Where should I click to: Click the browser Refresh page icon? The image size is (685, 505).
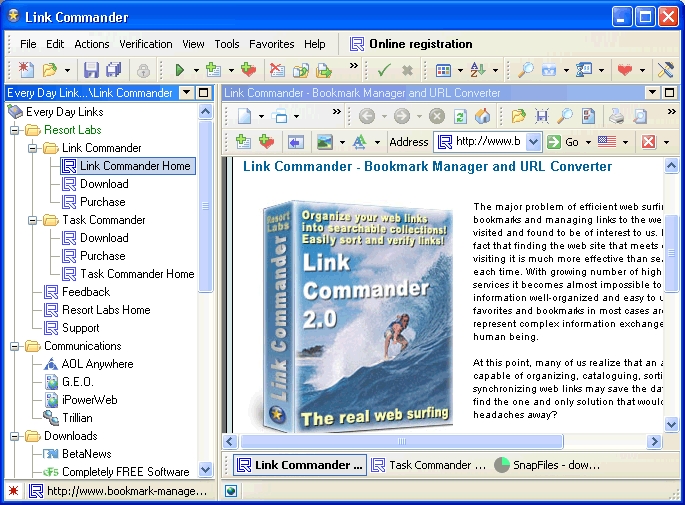point(460,116)
